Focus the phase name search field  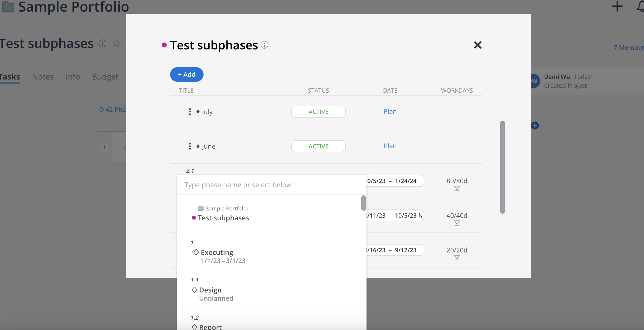point(272,185)
